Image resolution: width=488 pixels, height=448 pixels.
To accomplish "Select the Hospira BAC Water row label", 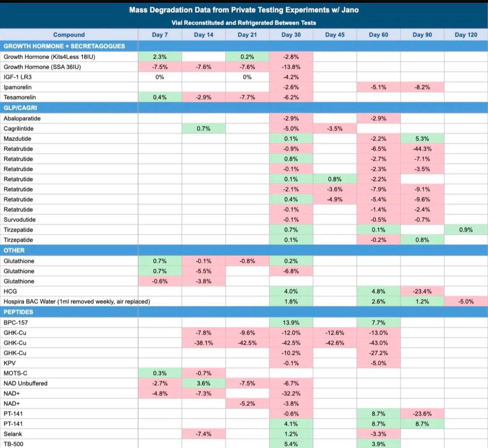I will [77, 302].
